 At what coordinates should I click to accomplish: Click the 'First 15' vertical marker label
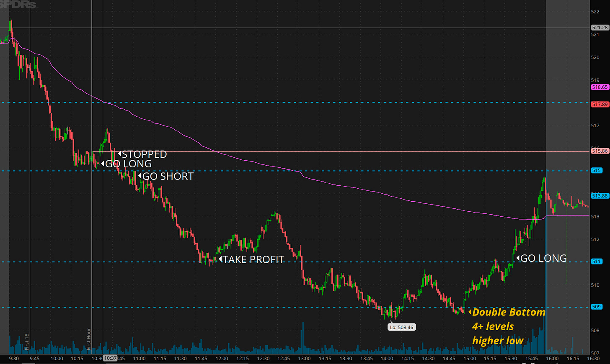click(27, 342)
